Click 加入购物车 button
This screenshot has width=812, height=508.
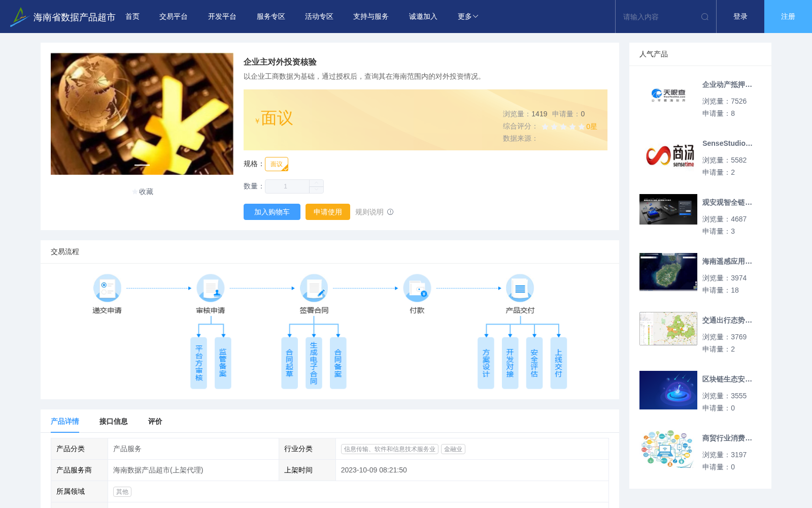pos(272,212)
